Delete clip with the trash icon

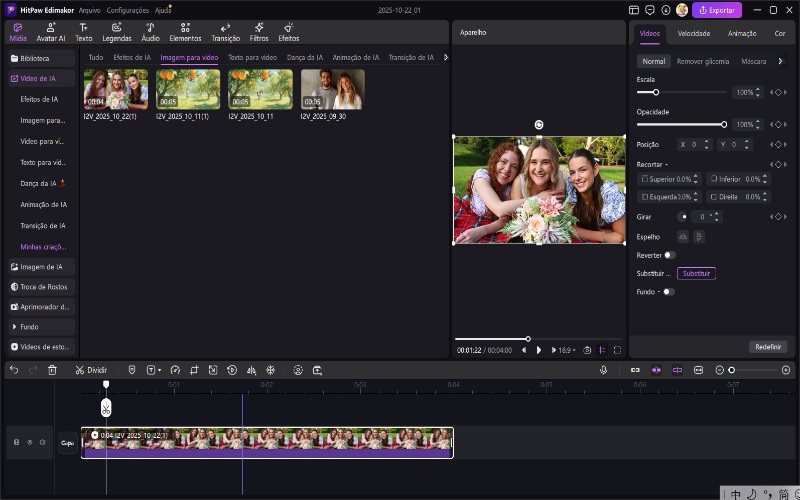[x=52, y=370]
